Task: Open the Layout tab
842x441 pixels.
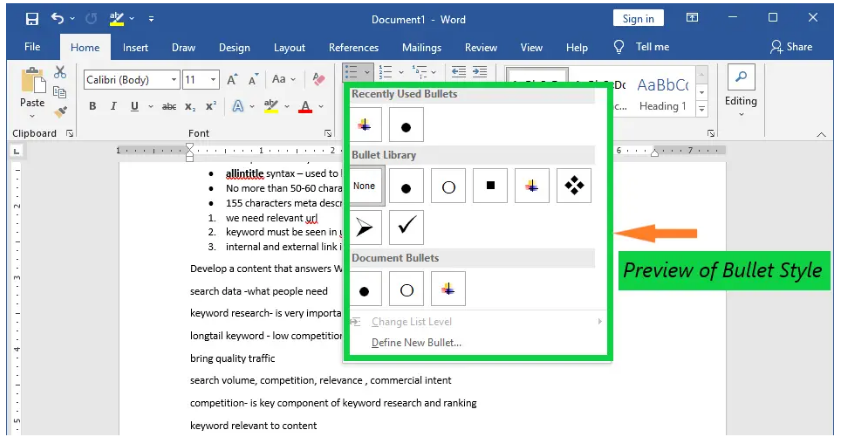Action: (289, 47)
